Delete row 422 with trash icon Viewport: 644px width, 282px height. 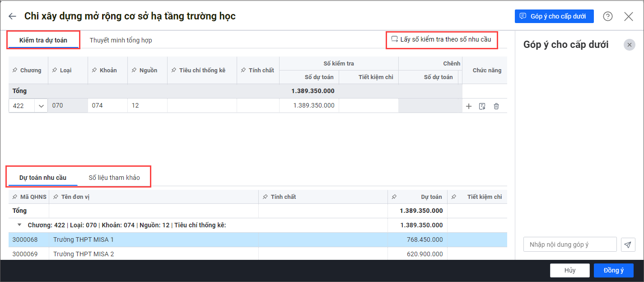pyautogui.click(x=496, y=106)
